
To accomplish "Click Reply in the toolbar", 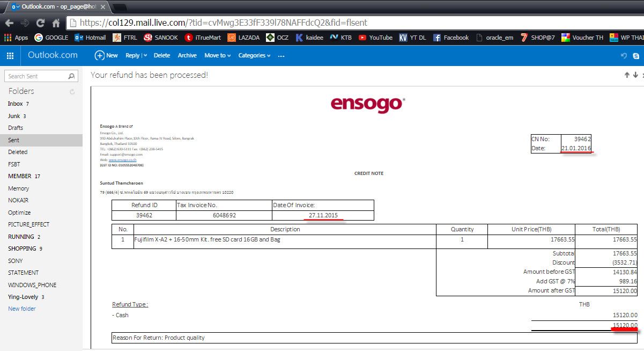I will [x=132, y=55].
